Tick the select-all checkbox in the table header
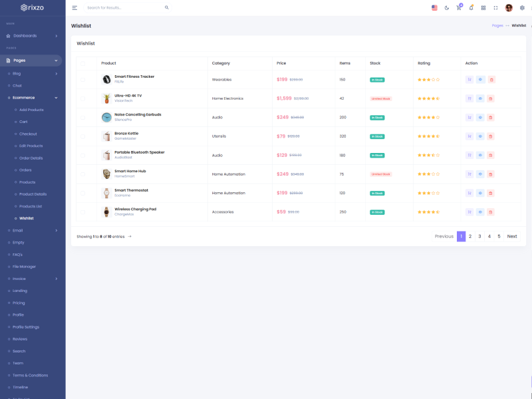Viewport: 532px width, 399px height. [x=82, y=63]
